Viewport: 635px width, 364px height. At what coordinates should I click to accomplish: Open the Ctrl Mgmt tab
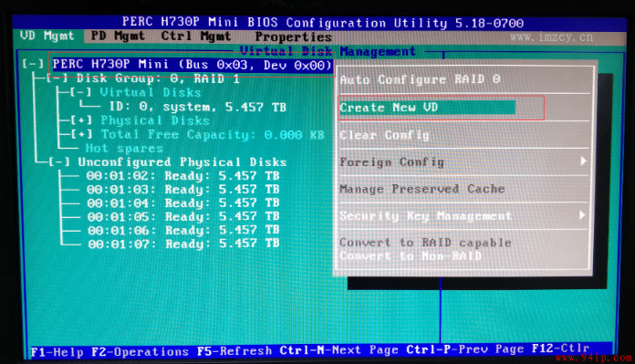(196, 36)
